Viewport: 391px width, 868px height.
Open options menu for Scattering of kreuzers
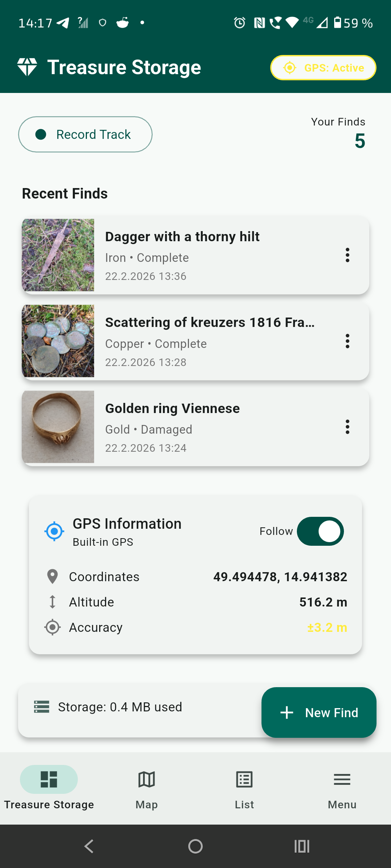tap(348, 341)
